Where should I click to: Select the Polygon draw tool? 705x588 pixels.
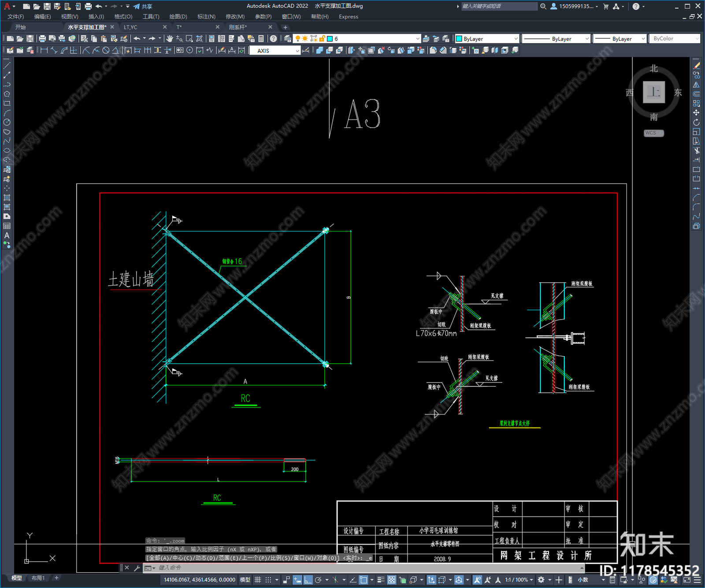(7, 94)
